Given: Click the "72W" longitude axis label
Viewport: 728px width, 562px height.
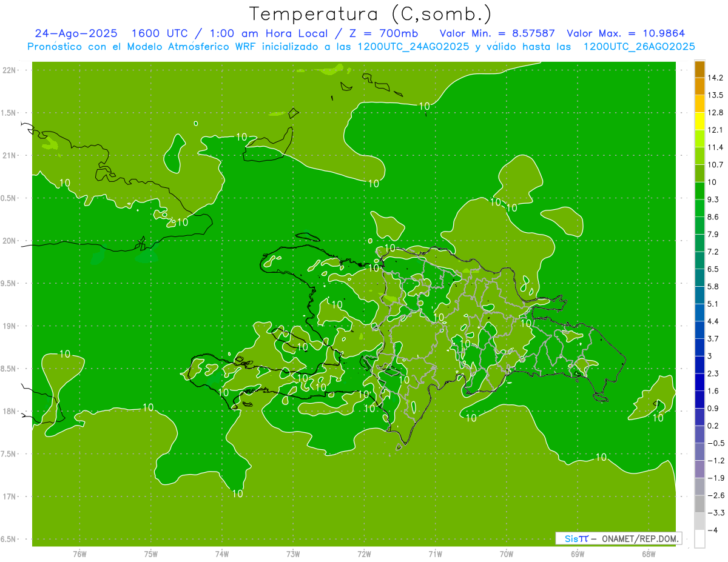Looking at the screenshot, I should 364,554.
